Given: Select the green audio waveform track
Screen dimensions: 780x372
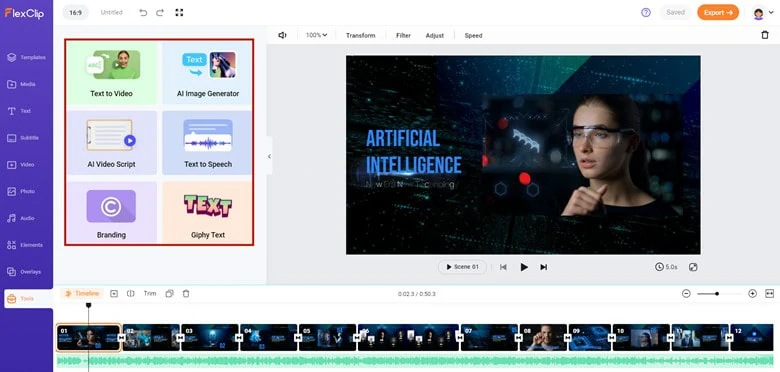Looking at the screenshot, I should [x=415, y=361].
